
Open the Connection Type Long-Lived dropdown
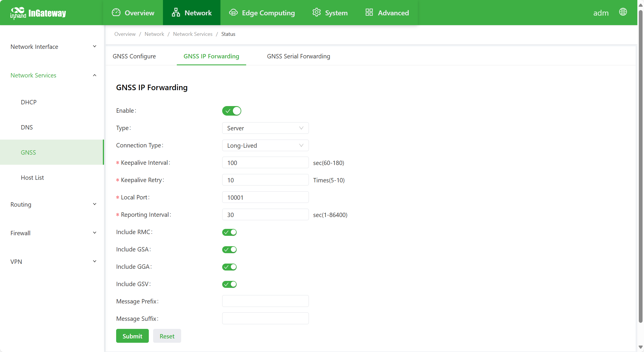coord(265,145)
